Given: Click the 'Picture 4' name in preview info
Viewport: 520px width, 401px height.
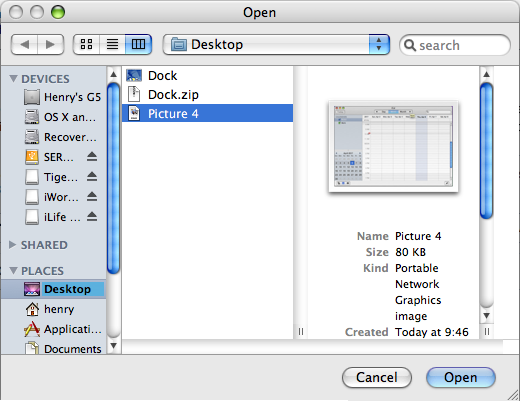Looking at the screenshot, I should (418, 236).
